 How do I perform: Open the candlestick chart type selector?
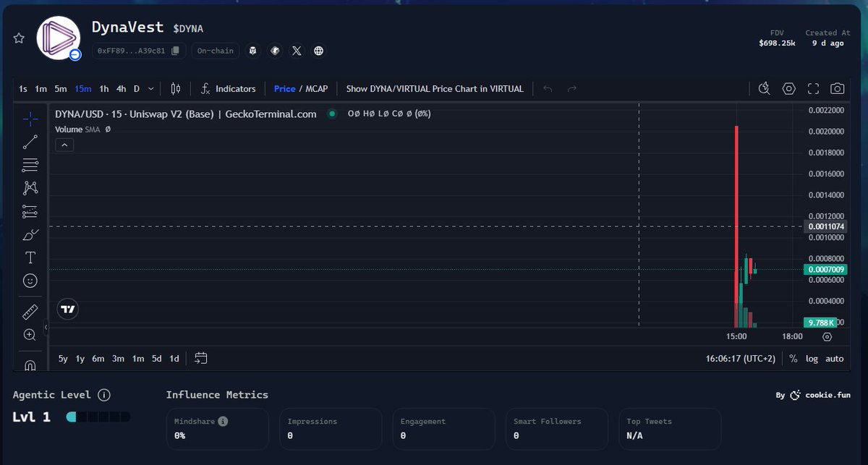pyautogui.click(x=175, y=89)
